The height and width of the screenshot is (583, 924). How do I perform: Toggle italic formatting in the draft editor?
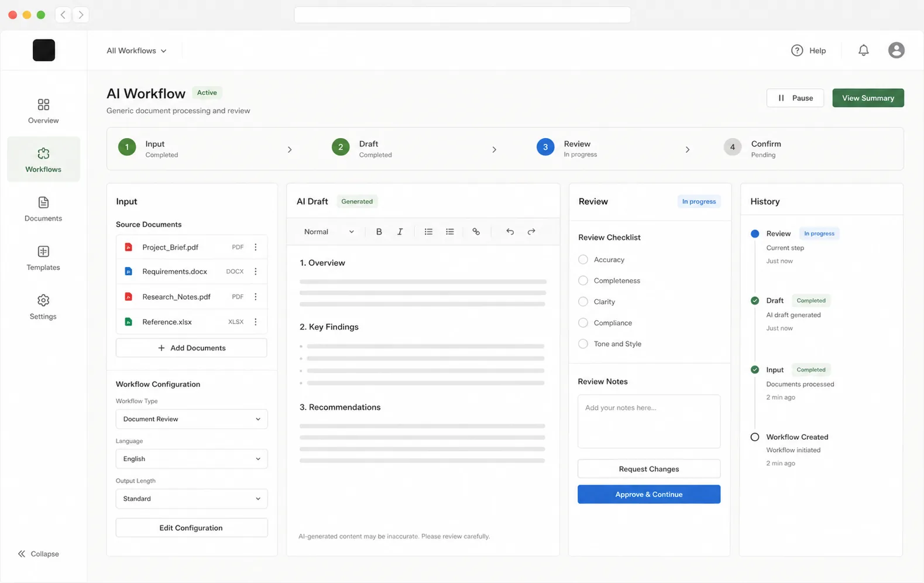(x=400, y=232)
